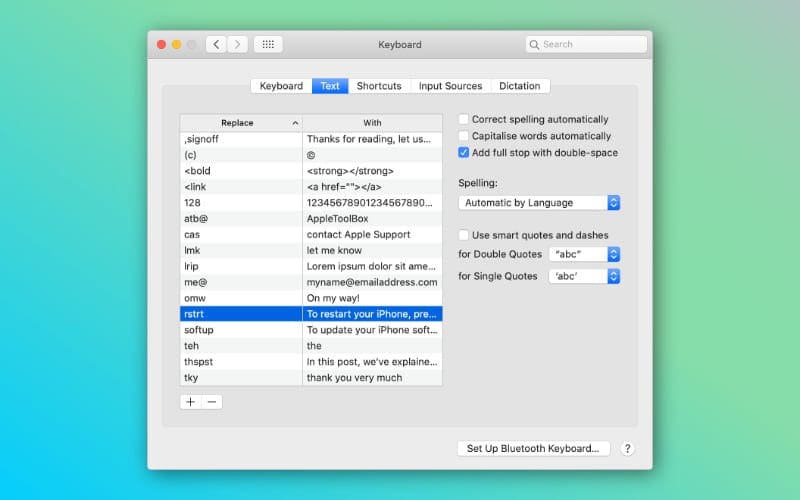Enable Capitalise words automatically
The width and height of the screenshot is (800, 500).
(x=463, y=136)
